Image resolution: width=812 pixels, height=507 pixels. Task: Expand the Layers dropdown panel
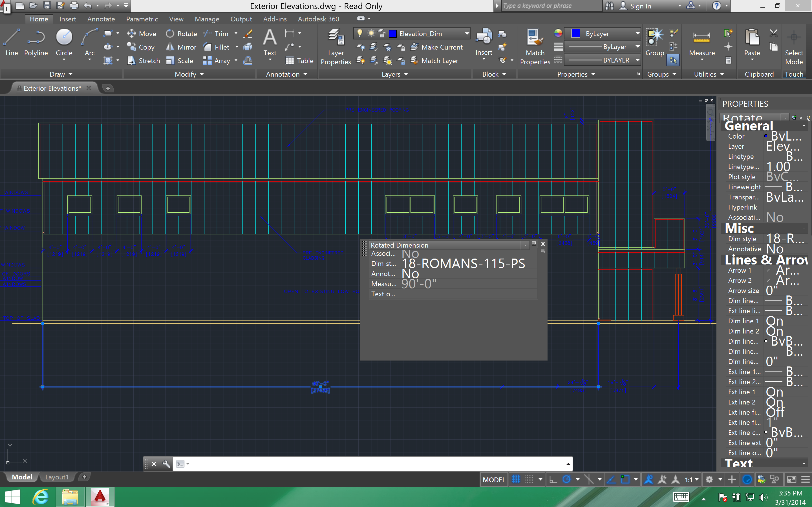pyautogui.click(x=393, y=74)
